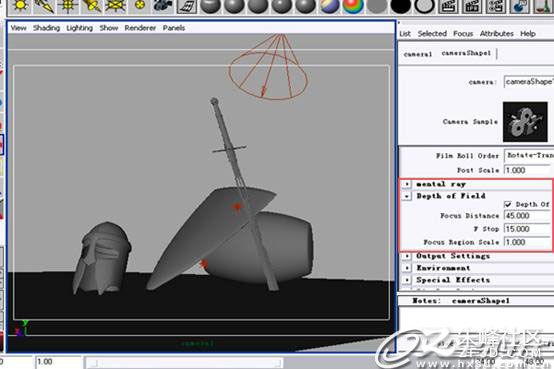Toggle the Depth Of Field checkbox

coord(508,204)
